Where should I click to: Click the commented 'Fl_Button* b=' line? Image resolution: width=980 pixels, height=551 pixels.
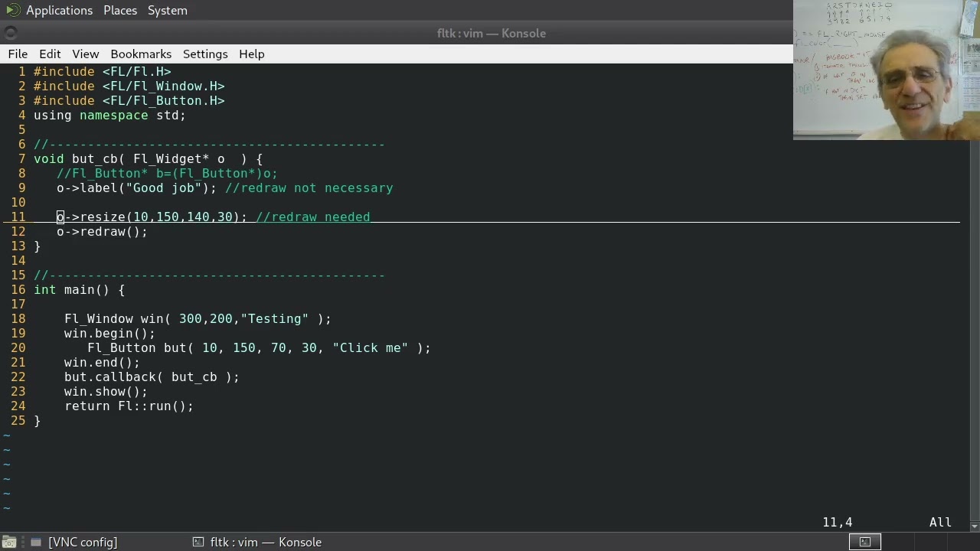167,173
